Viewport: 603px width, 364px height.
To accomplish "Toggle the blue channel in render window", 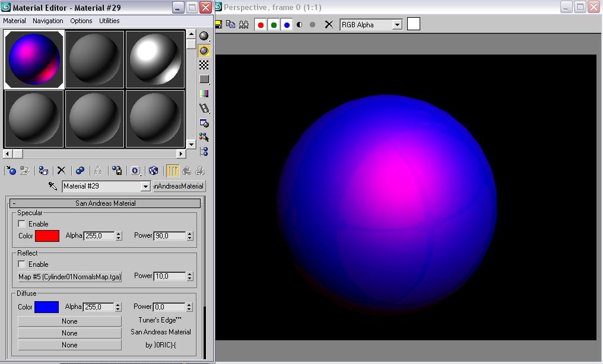I will tap(287, 25).
